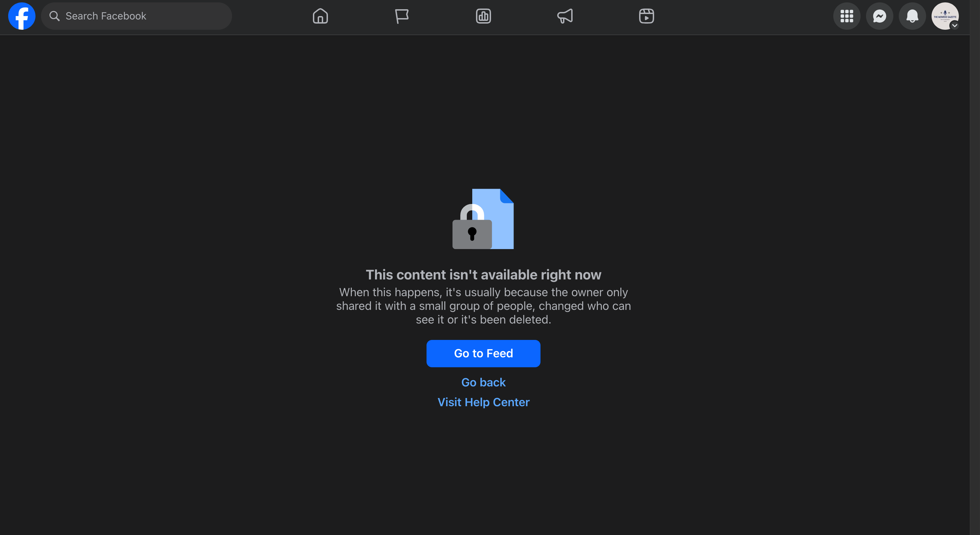Click the Monroe Gazette profile picture
This screenshot has width=980, height=535.
click(945, 16)
